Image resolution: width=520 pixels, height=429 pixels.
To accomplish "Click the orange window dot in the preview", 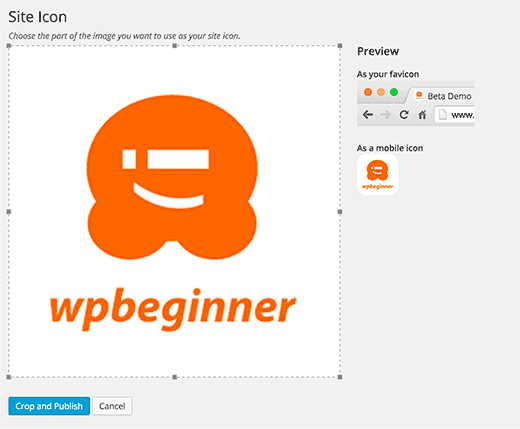I will [x=381, y=92].
